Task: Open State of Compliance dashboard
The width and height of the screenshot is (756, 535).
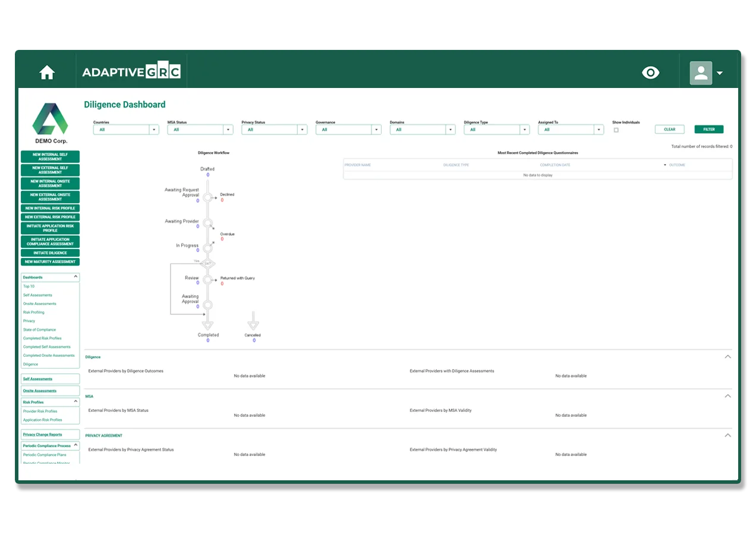Action: point(39,330)
